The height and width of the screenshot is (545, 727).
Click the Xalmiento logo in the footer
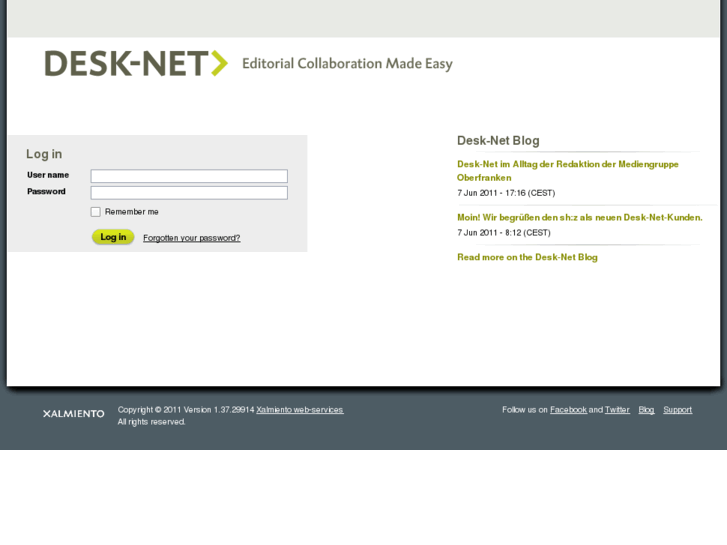pos(74,414)
